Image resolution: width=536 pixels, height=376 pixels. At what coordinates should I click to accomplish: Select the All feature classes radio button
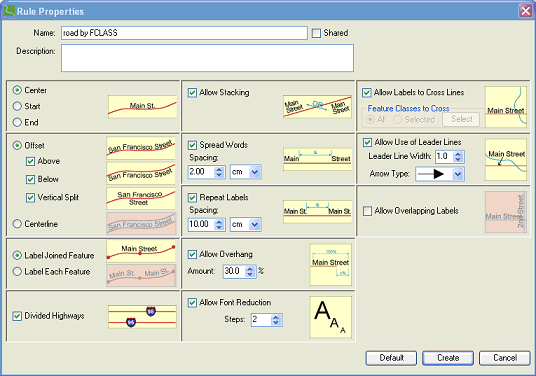[x=370, y=120]
